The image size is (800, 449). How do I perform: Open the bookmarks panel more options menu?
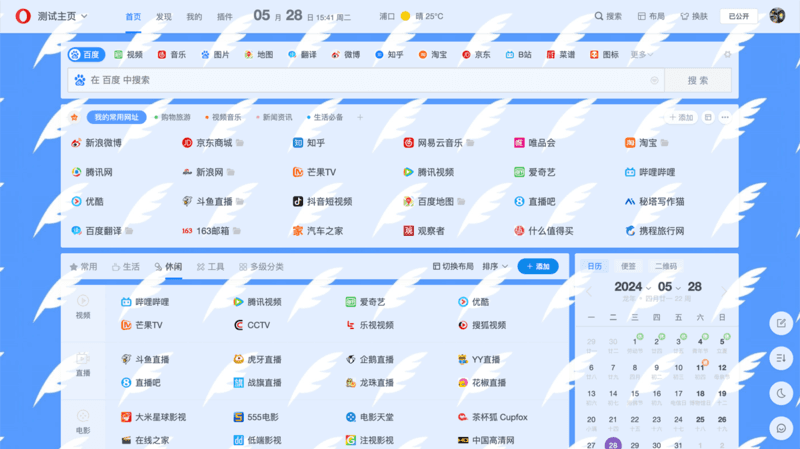(724, 117)
